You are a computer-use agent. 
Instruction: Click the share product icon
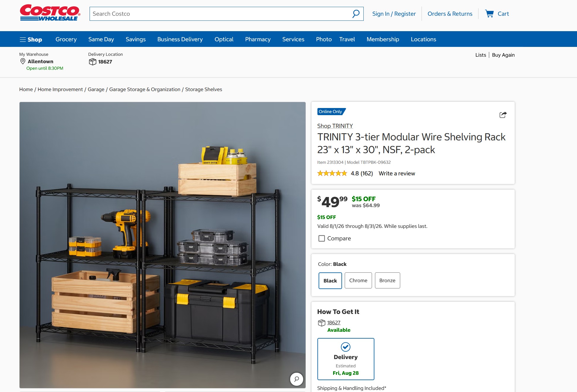pyautogui.click(x=503, y=115)
